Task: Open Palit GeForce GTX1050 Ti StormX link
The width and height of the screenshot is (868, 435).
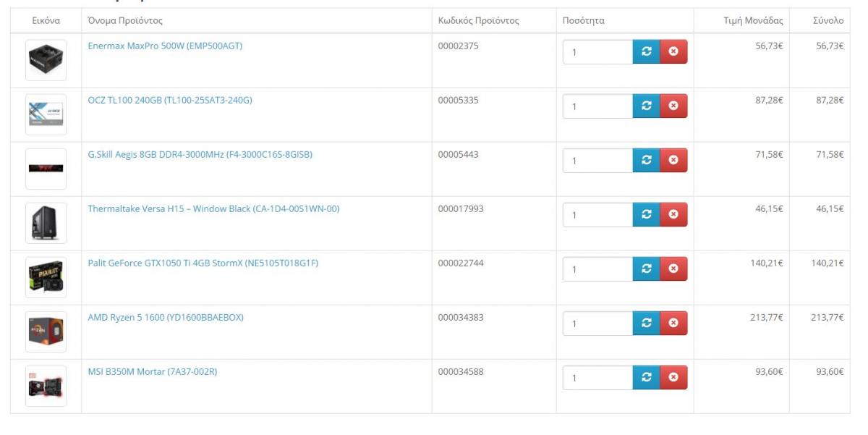Action: click(x=203, y=263)
